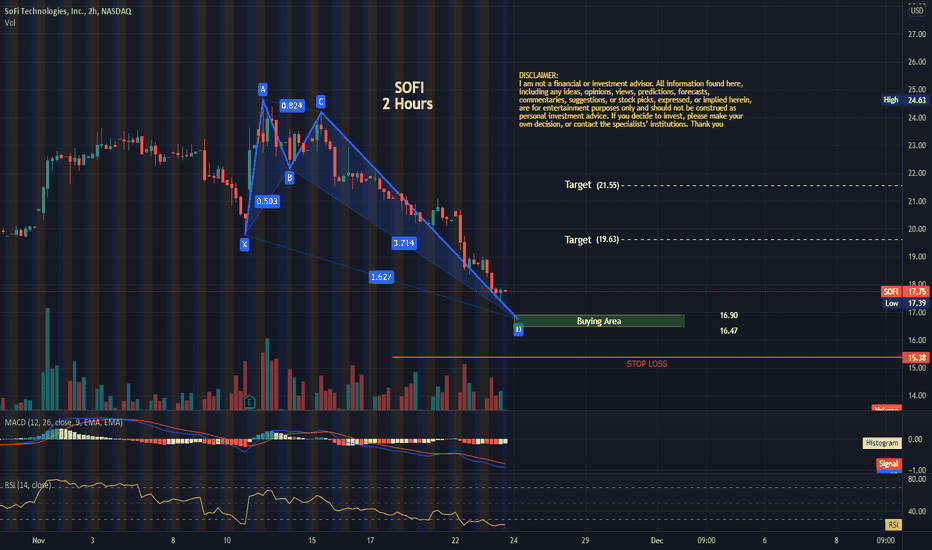
Task: Click the 29 date on time axis
Action: [585, 540]
